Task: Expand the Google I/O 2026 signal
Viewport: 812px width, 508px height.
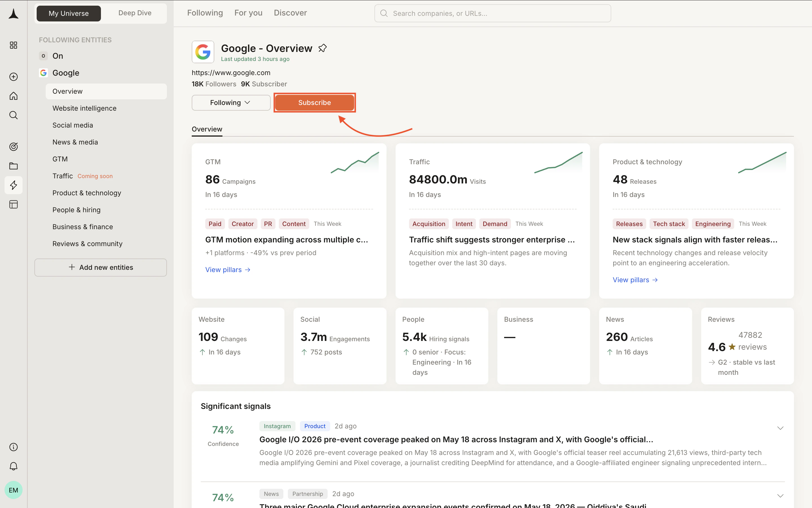Action: (780, 428)
